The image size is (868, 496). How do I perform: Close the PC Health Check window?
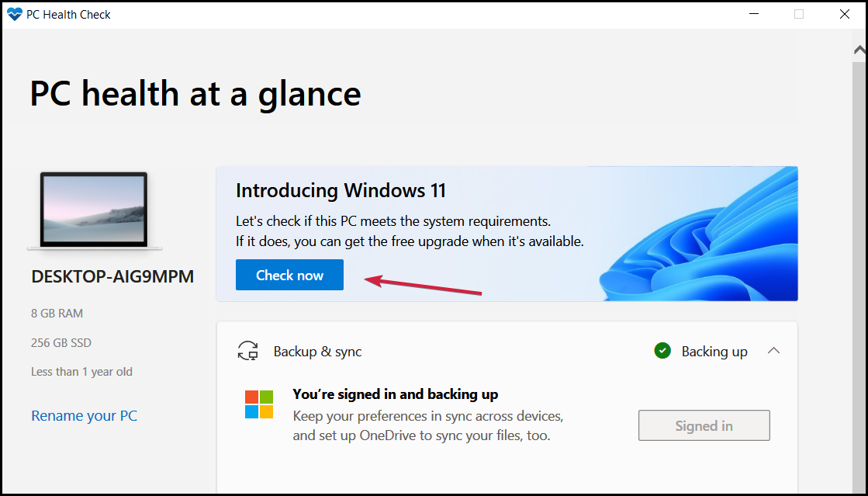click(845, 14)
